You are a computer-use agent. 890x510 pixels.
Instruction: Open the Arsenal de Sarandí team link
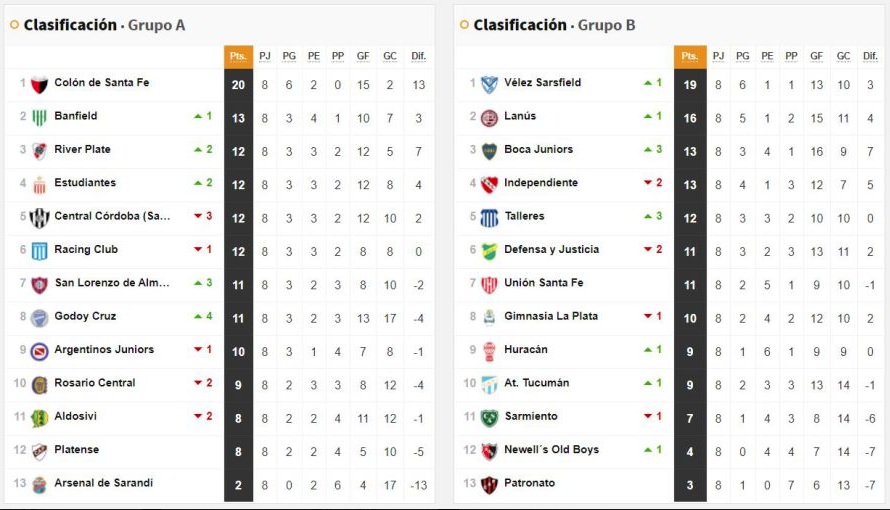104,483
